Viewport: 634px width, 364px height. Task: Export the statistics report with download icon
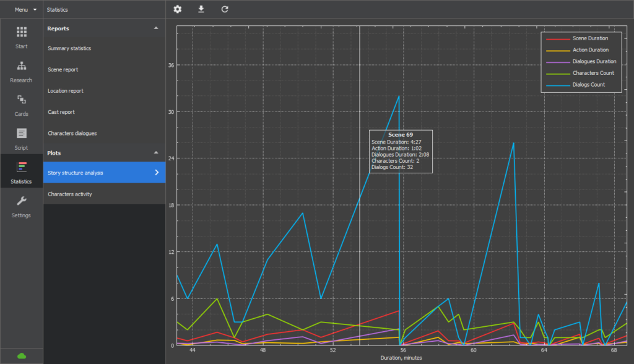pyautogui.click(x=201, y=9)
